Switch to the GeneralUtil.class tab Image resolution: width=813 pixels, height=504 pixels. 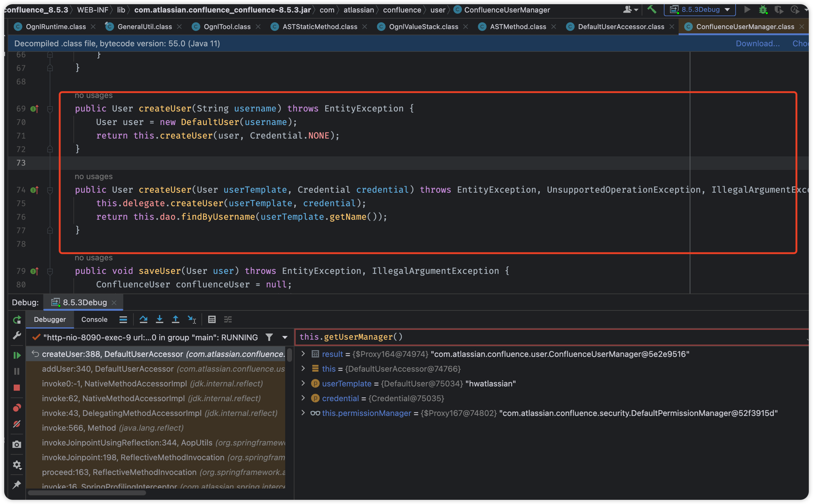pos(145,26)
